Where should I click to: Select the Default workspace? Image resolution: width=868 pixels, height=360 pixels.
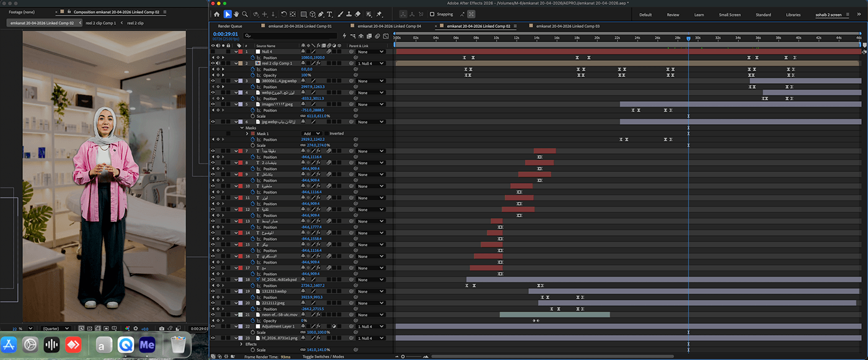(645, 14)
